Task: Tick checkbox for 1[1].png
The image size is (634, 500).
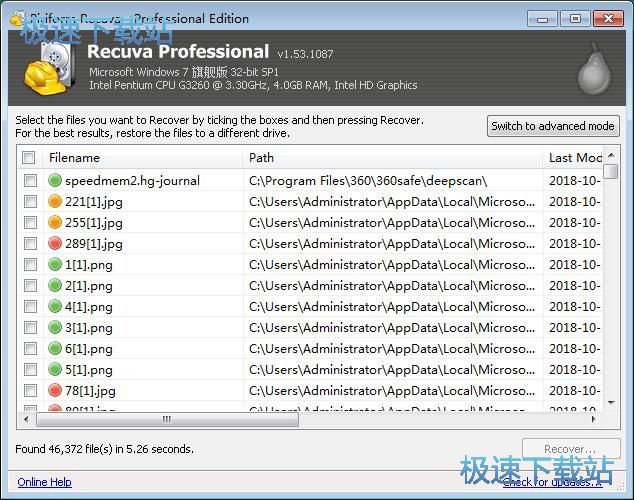Action: (30, 264)
